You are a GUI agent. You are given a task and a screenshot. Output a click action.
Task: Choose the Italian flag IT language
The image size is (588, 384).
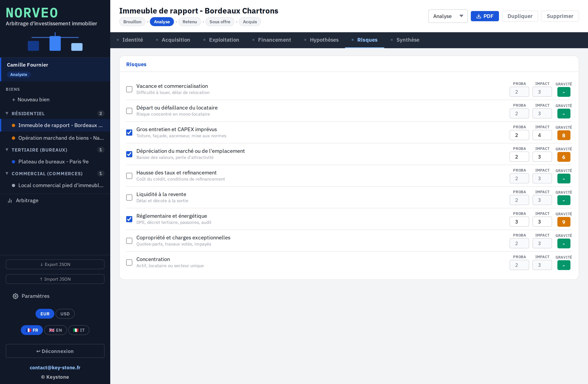(x=79, y=330)
